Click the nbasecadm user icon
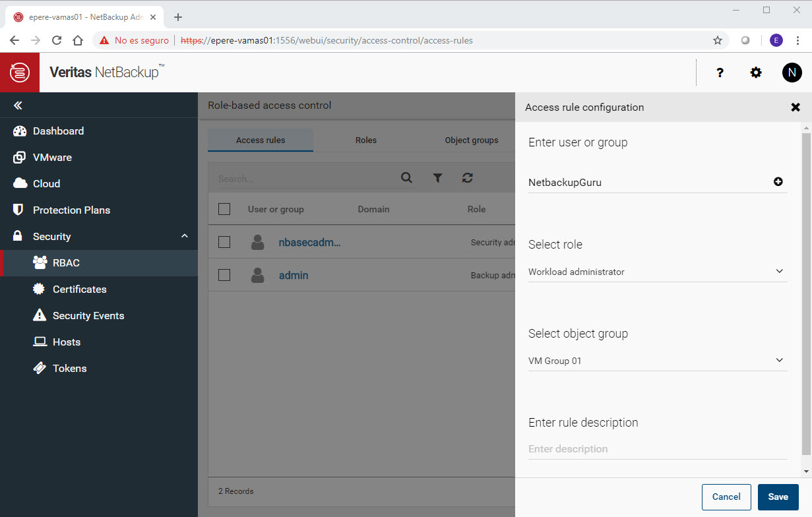The image size is (812, 517). pyautogui.click(x=258, y=242)
